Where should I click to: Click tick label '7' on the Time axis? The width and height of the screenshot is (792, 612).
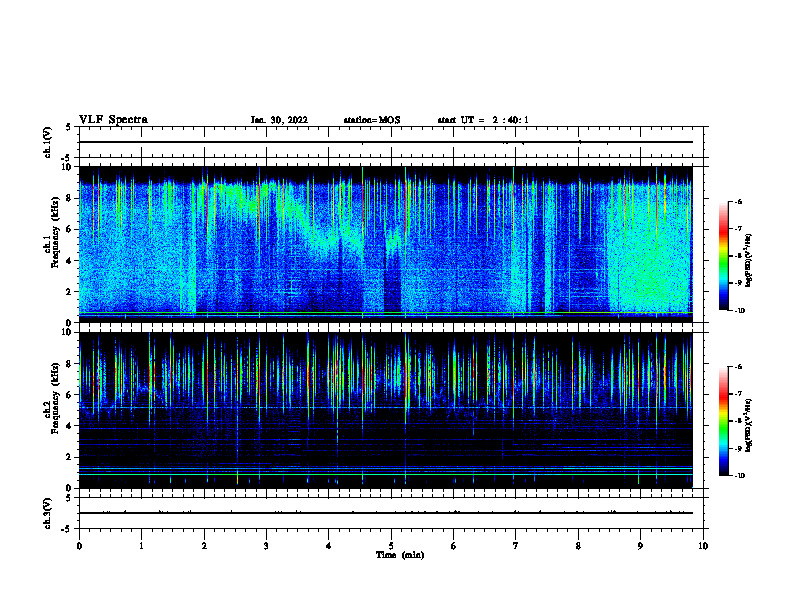pyautogui.click(x=516, y=546)
